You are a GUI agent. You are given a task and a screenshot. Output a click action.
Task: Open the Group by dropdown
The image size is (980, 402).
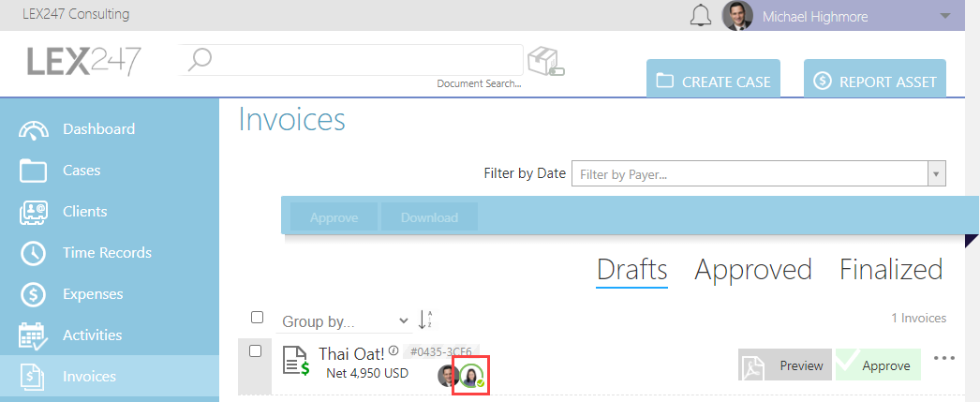tap(343, 322)
